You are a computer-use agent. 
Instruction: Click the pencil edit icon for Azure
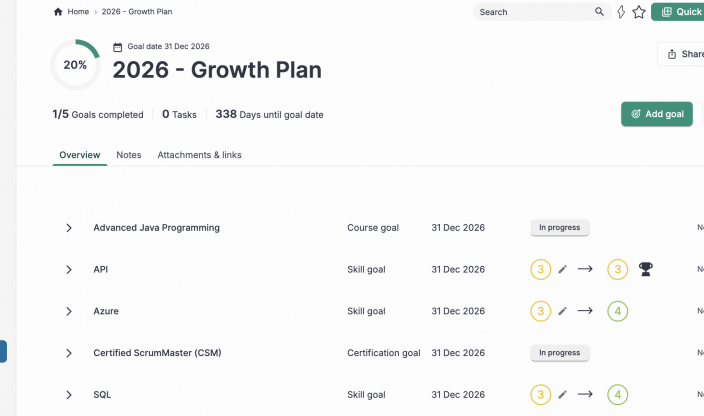coord(563,311)
